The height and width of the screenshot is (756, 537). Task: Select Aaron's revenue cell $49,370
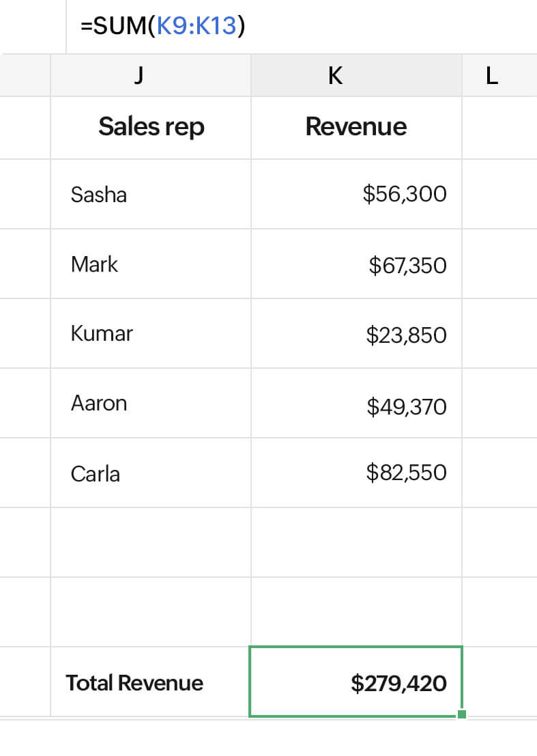(355, 404)
